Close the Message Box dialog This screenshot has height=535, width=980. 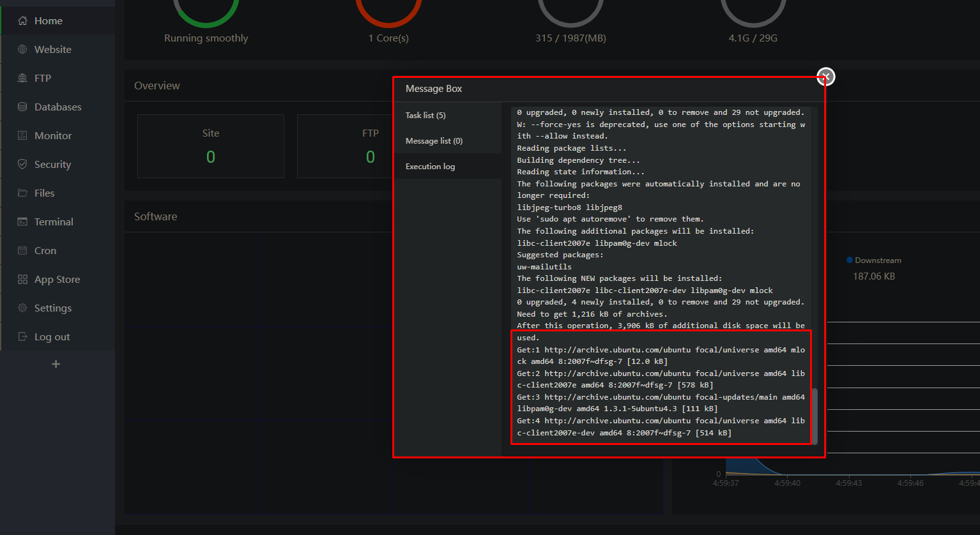click(826, 77)
